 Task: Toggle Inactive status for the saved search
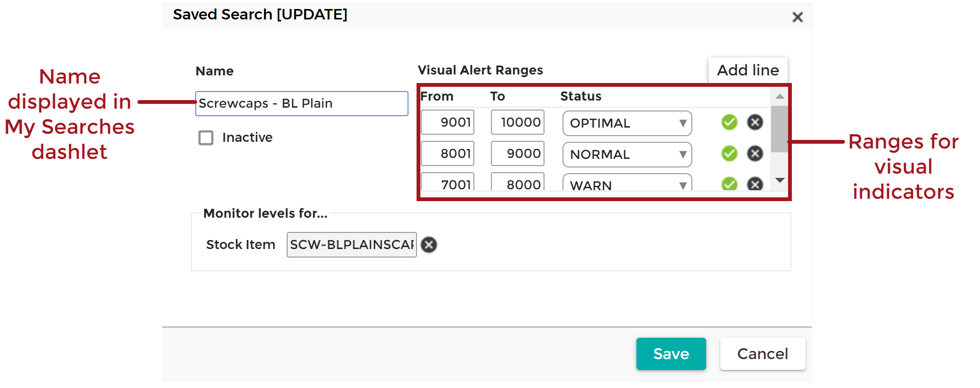[x=206, y=138]
